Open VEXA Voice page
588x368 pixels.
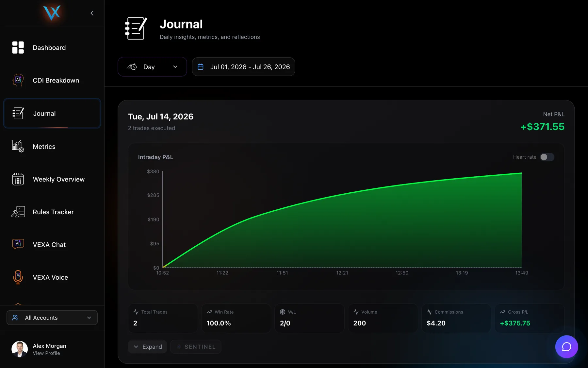tap(52, 277)
